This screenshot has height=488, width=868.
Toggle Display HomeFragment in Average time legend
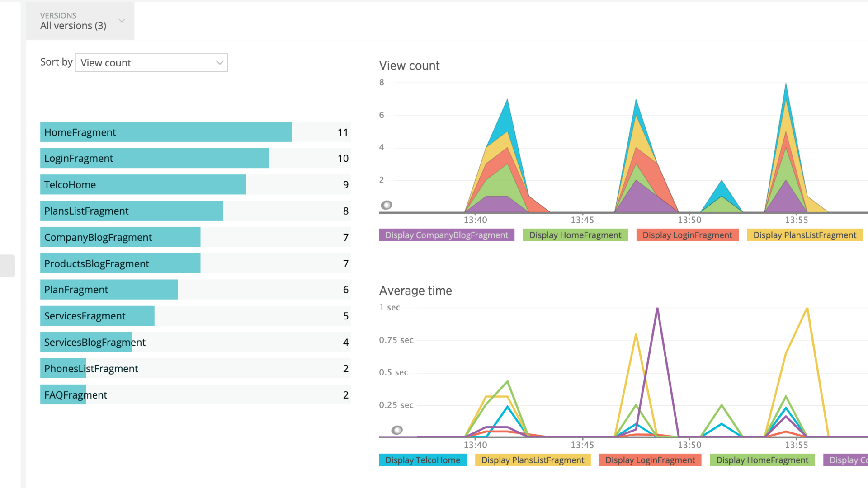pos(762,460)
